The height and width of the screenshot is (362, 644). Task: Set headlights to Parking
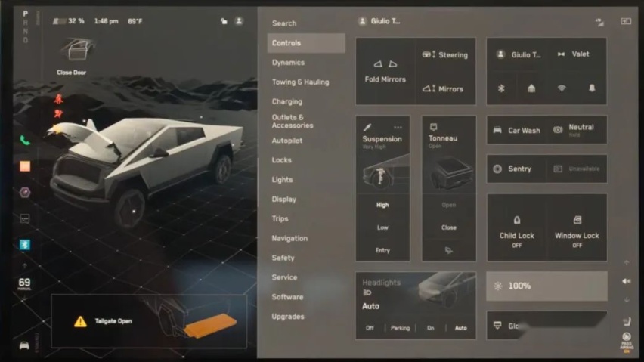tap(400, 328)
